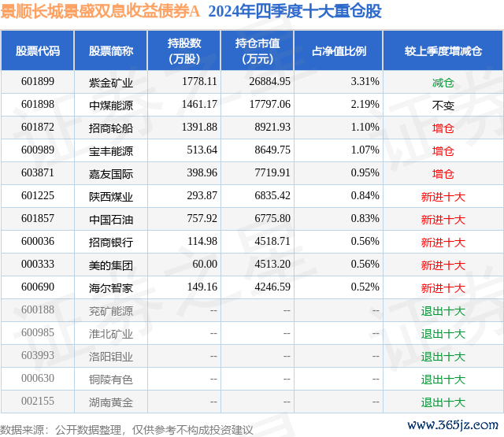Viewport: 504px width, 437px height.
Task: Select stock name 紫金矿业
Action: tap(111, 83)
